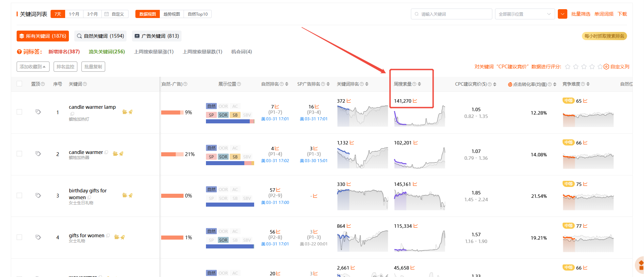
Task: Open trend chart icon beside search volume 115,334
Action: coord(416,226)
